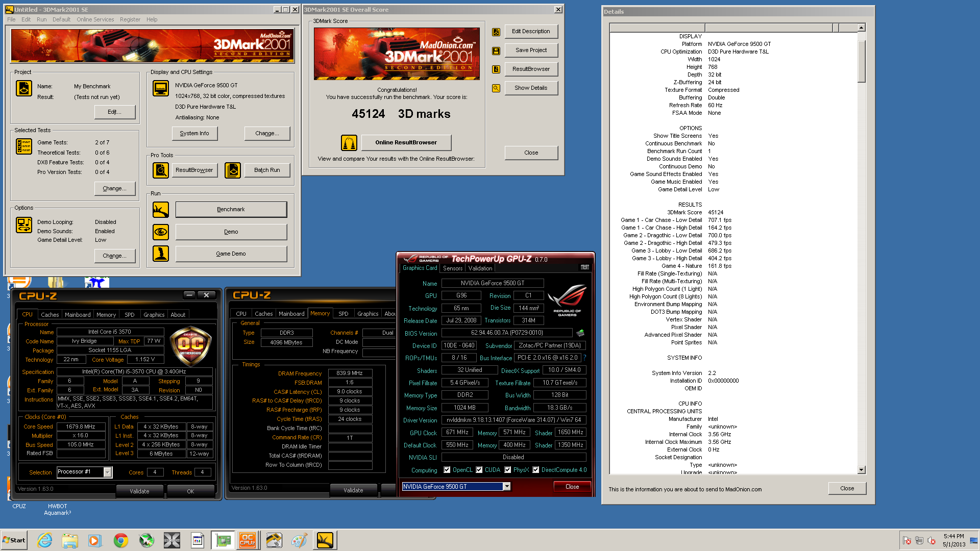This screenshot has width=980, height=551.
Task: Click the EVGA Precision X taskbar icon
Action: (172, 540)
